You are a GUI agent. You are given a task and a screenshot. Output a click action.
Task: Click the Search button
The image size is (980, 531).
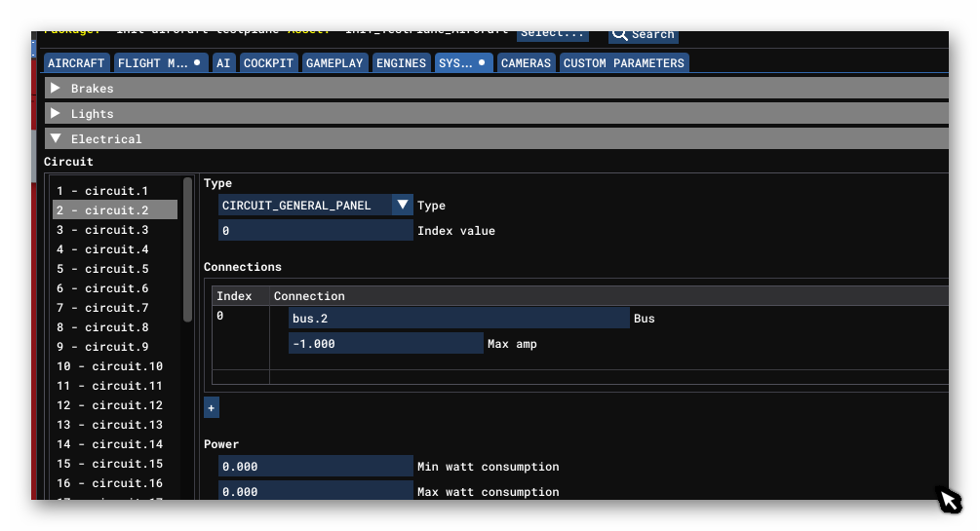644,36
